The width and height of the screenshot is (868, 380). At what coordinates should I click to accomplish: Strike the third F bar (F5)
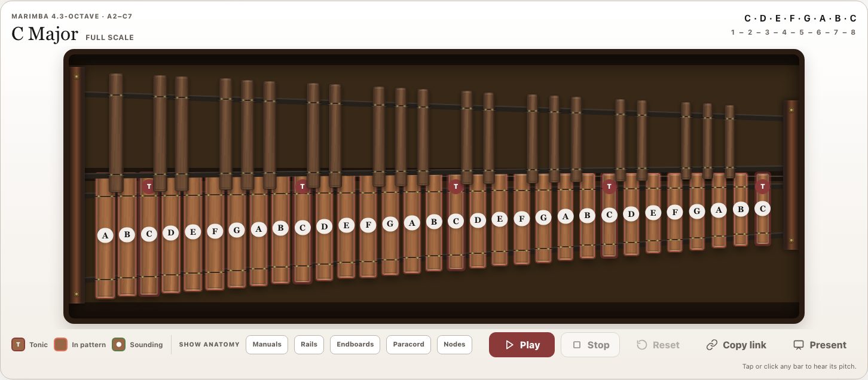522,219
